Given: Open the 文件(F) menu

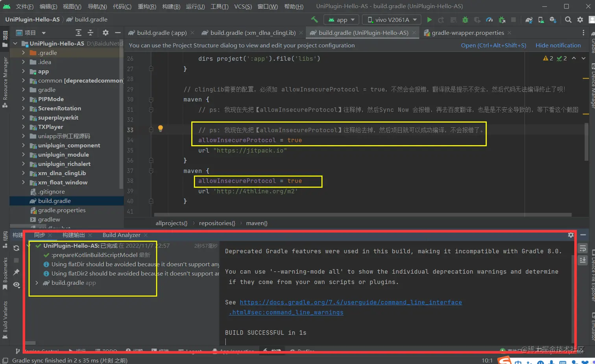Looking at the screenshot, I should pos(24,6).
